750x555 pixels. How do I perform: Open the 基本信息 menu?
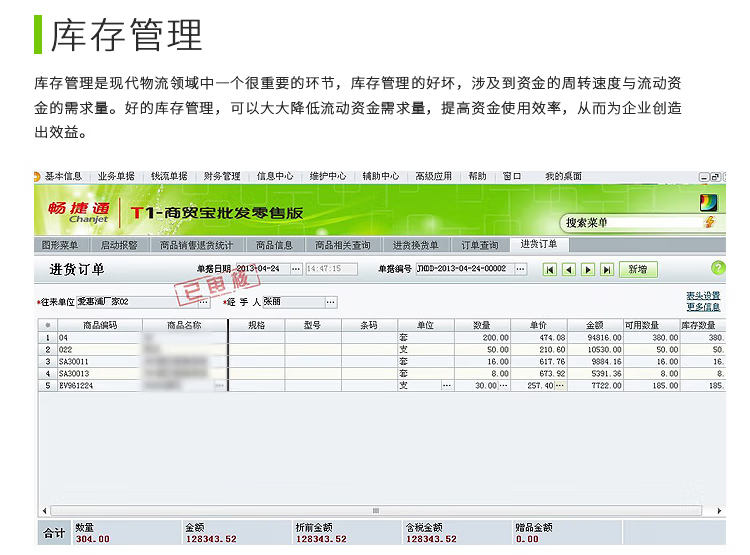click(x=63, y=177)
